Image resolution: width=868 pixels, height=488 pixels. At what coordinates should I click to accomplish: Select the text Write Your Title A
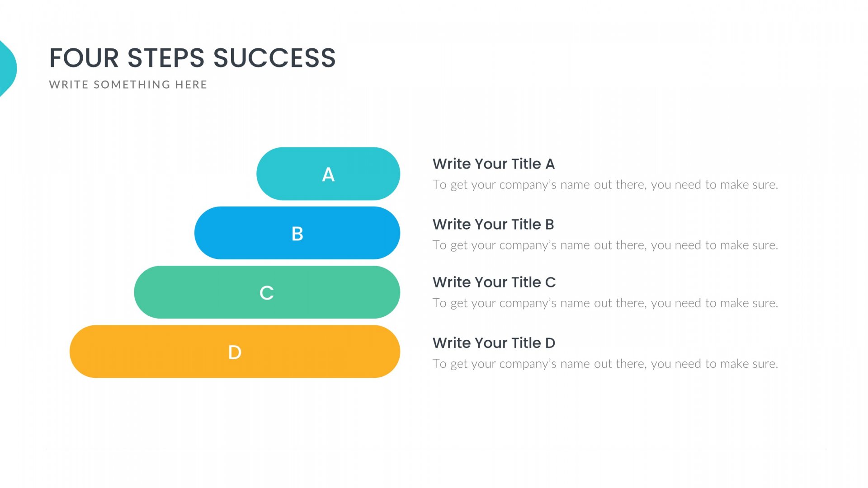[493, 164]
